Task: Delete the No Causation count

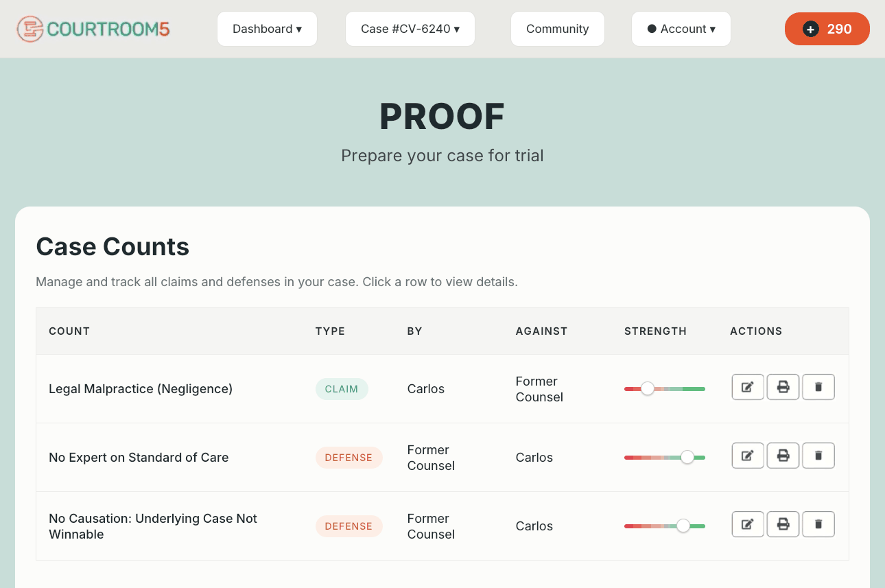Action: point(818,524)
